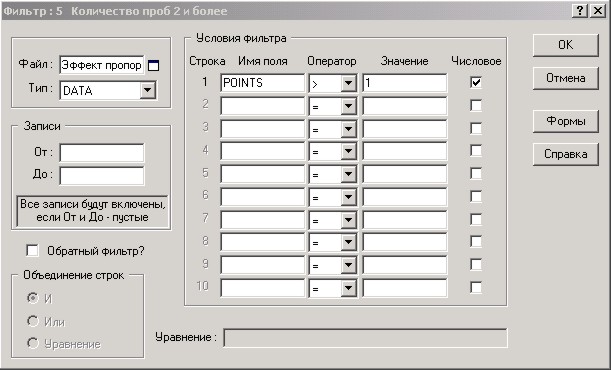Confirm the filter with OK button
Image resolution: width=611 pixels, height=370 pixels.
[x=565, y=45]
